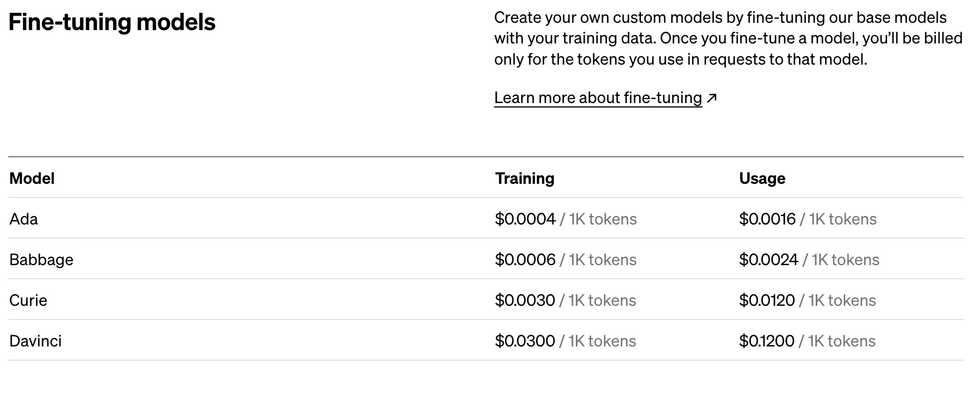Click the Fine-tuning models heading
The width and height of the screenshot is (980, 420).
pos(112,22)
